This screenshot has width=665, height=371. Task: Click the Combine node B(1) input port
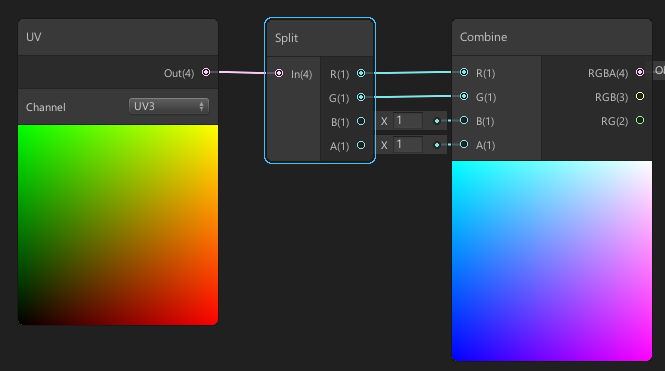464,120
